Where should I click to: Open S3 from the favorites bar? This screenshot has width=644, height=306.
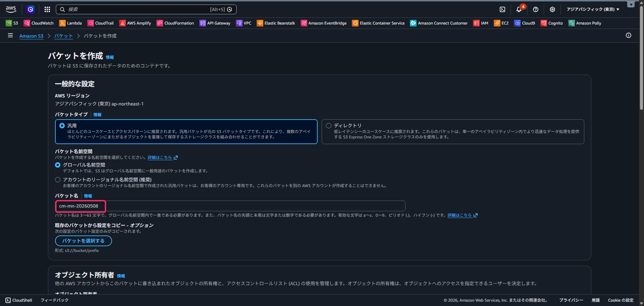point(12,23)
